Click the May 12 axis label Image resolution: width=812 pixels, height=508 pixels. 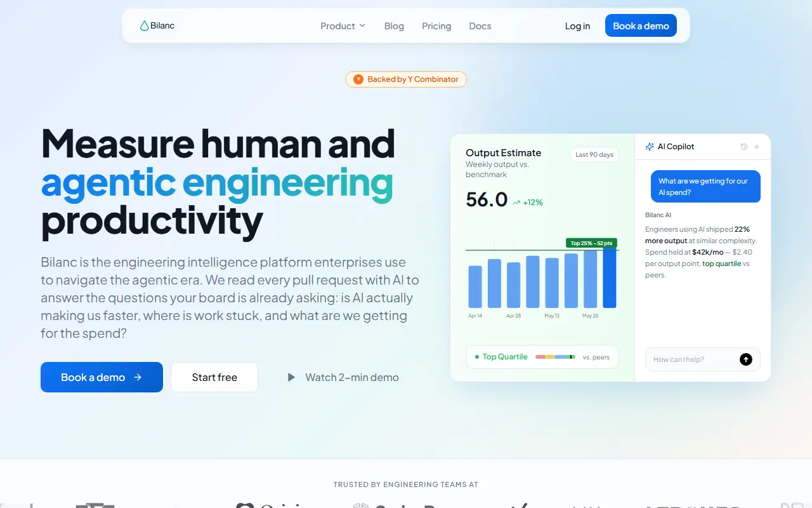tap(552, 316)
